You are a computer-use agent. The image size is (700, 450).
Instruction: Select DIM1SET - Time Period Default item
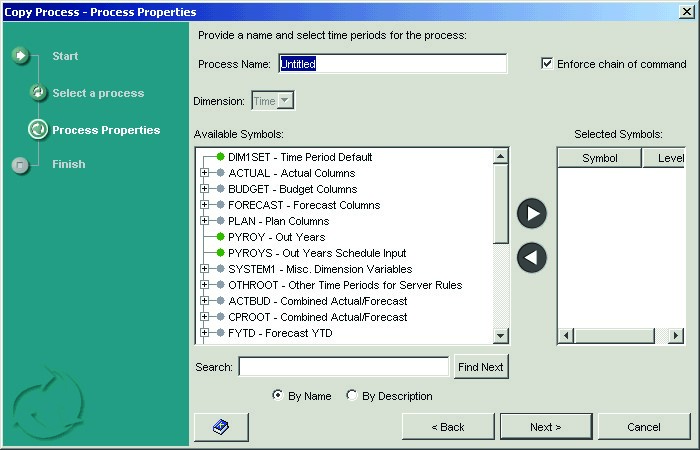tap(299, 157)
